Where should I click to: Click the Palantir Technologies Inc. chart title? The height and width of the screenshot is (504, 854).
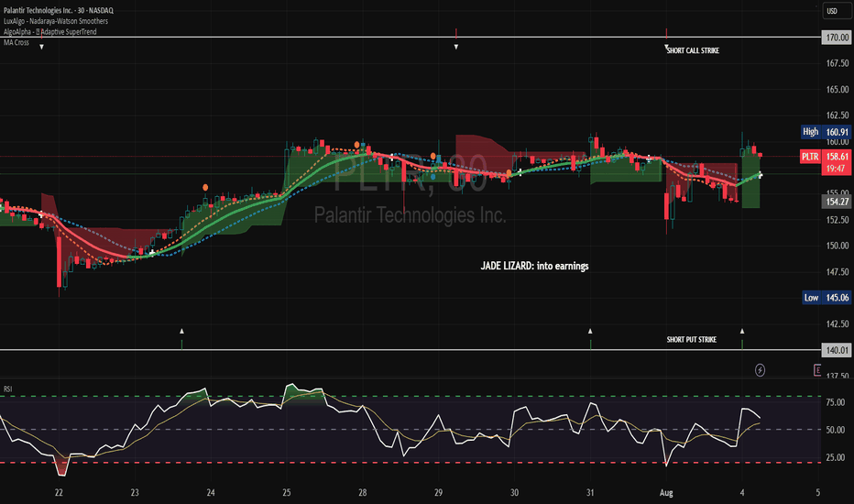pyautogui.click(x=59, y=10)
